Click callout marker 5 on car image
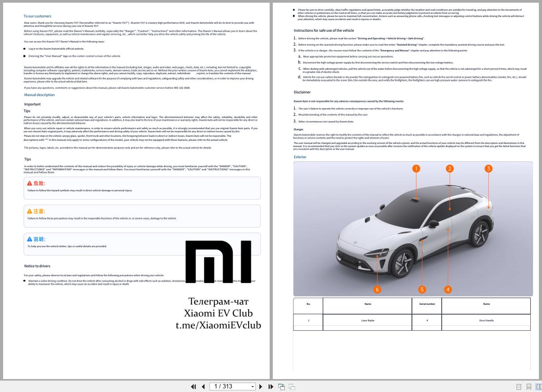Screen dimensions: 542x392 422,290
